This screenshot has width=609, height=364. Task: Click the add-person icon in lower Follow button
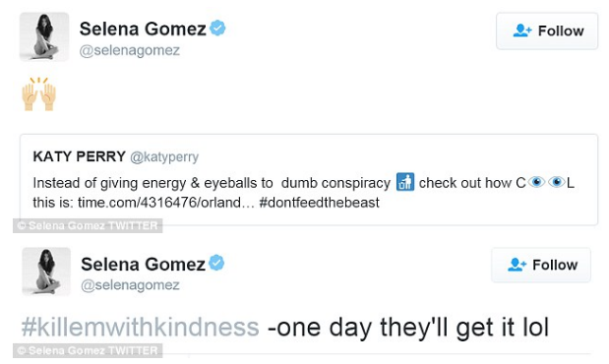pos(517,265)
